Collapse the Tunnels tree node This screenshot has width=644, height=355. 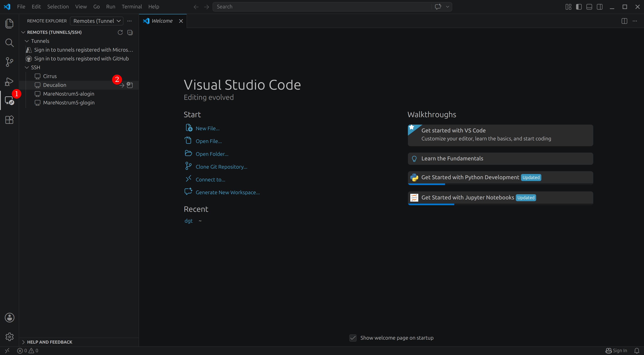coord(27,41)
